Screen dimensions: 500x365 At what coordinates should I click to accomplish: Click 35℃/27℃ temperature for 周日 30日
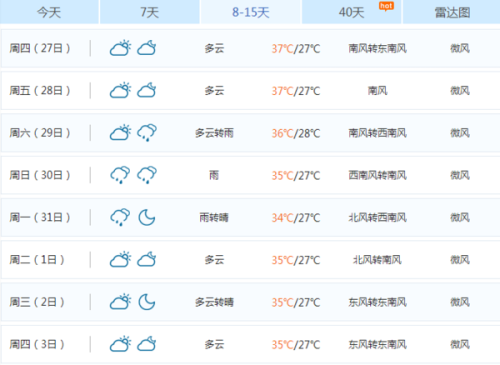coord(296,176)
